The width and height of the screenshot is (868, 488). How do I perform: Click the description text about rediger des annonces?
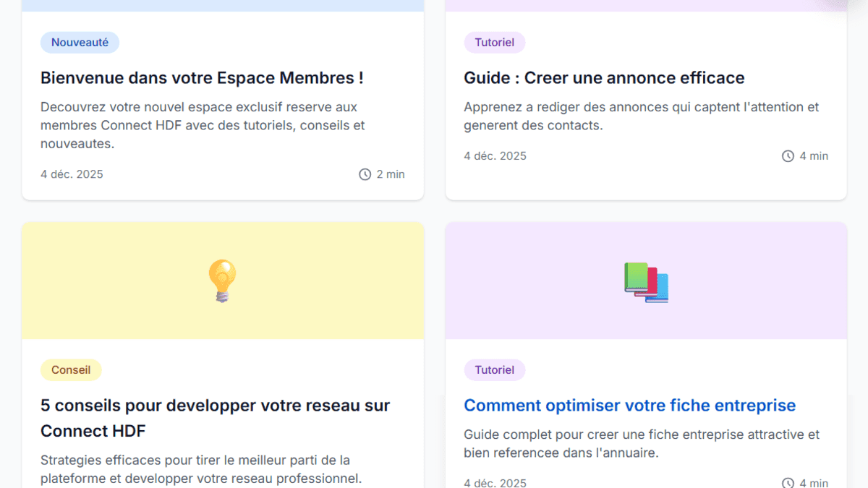point(641,116)
